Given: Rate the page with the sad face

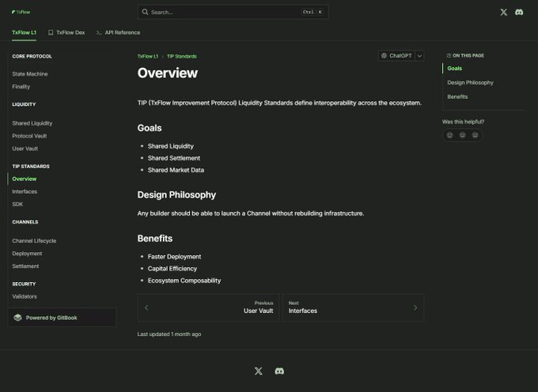Looking at the screenshot, I should (x=475, y=135).
